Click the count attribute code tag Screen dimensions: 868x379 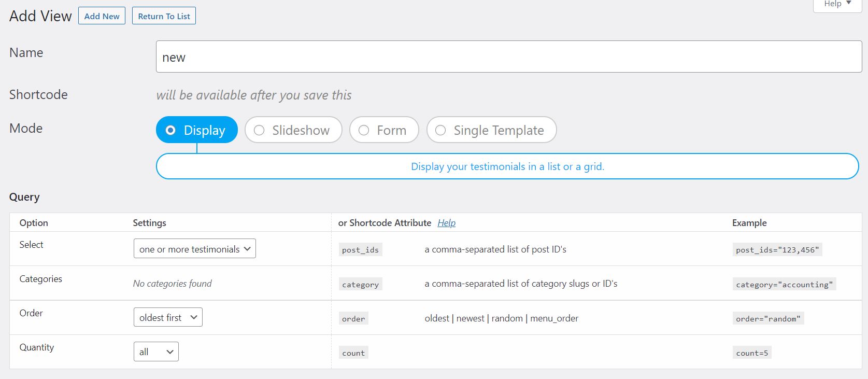(x=353, y=353)
